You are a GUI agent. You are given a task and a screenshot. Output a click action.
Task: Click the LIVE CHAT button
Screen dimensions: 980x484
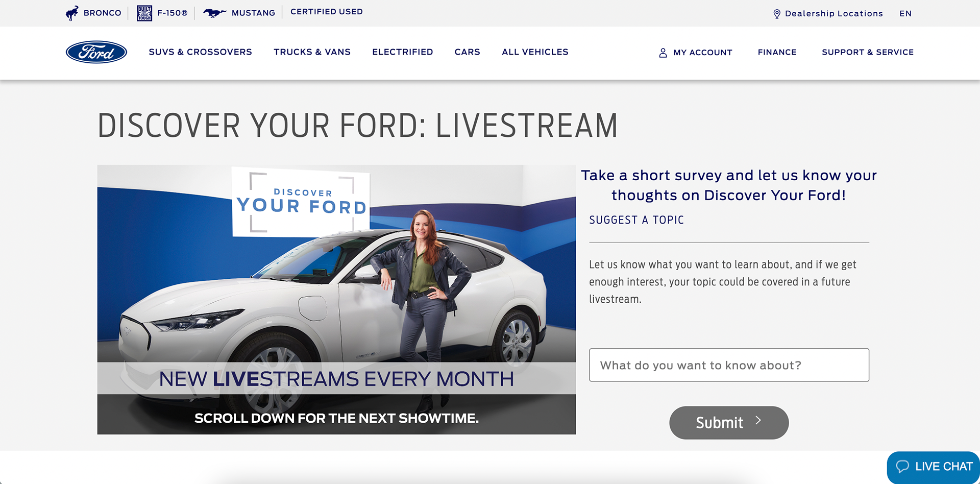click(934, 467)
